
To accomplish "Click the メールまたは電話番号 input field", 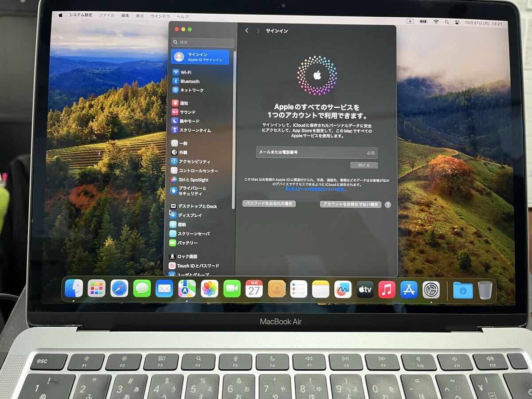I will pos(317,153).
